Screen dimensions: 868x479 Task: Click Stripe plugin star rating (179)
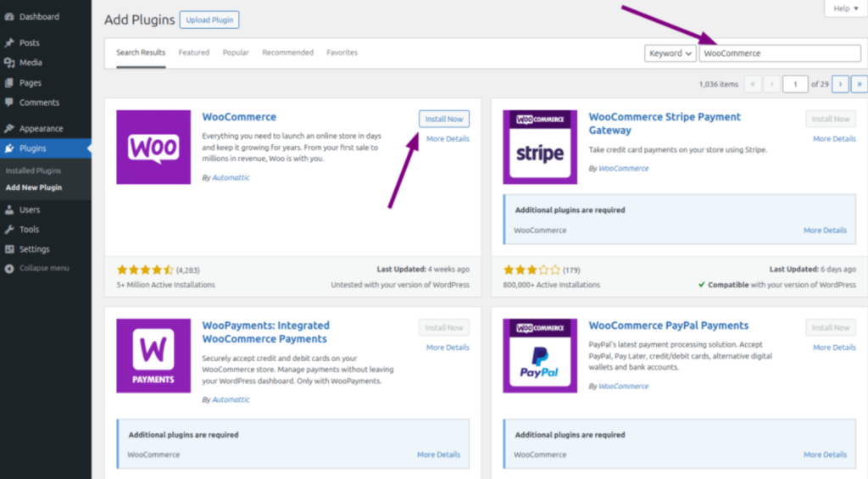point(542,270)
